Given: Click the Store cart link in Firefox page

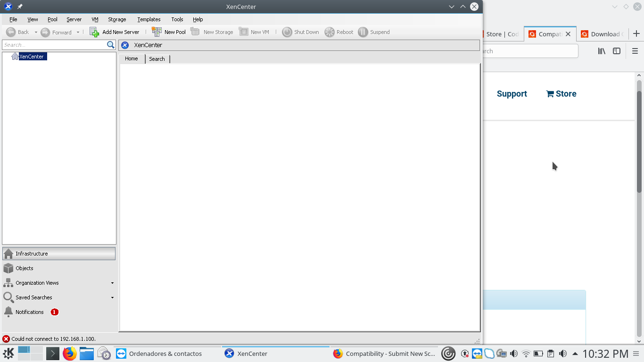Looking at the screenshot, I should click(x=561, y=94).
